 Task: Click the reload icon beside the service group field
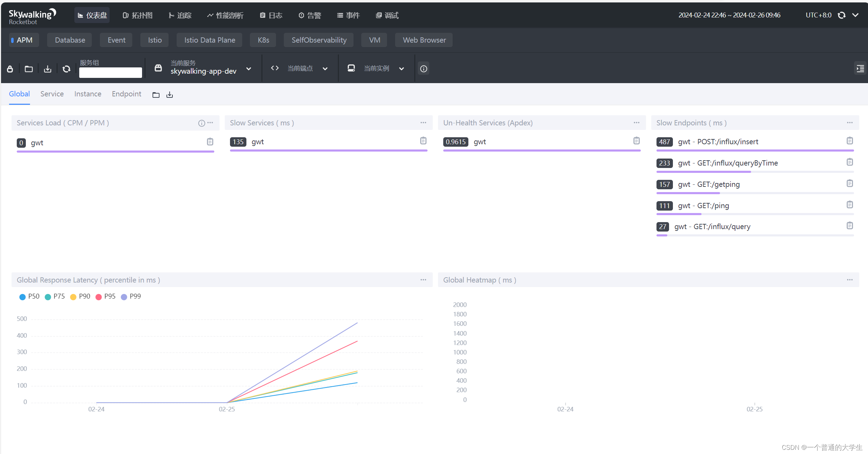tap(66, 69)
